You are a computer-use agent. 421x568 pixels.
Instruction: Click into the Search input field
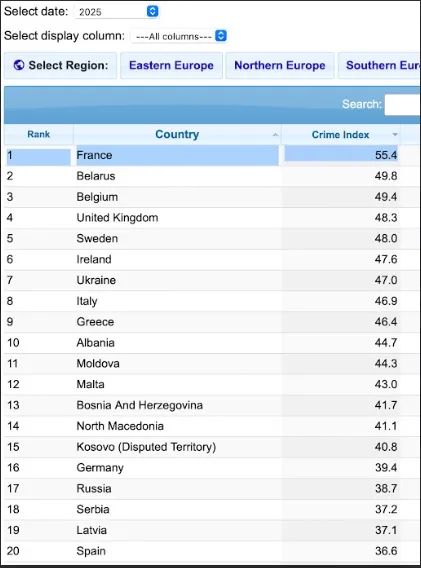point(403,105)
